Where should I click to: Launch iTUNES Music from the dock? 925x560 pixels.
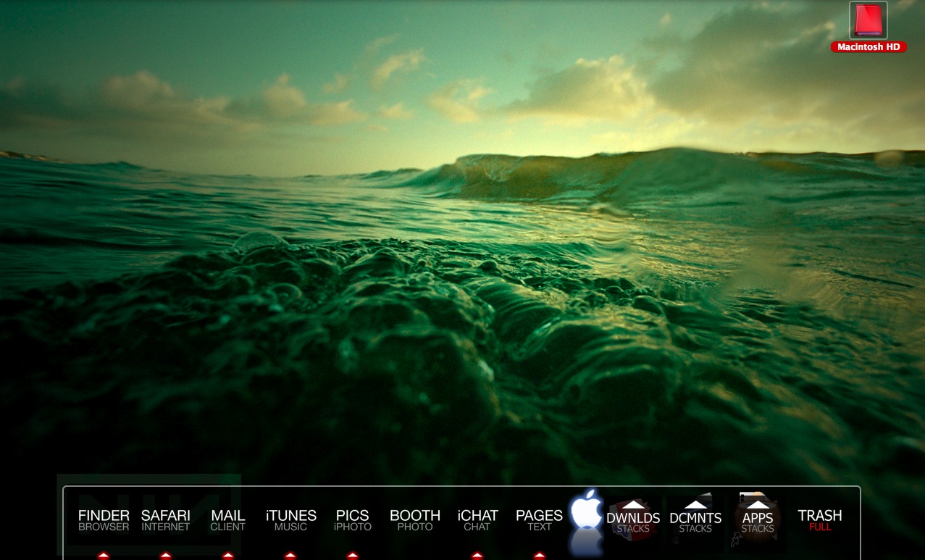tap(290, 520)
